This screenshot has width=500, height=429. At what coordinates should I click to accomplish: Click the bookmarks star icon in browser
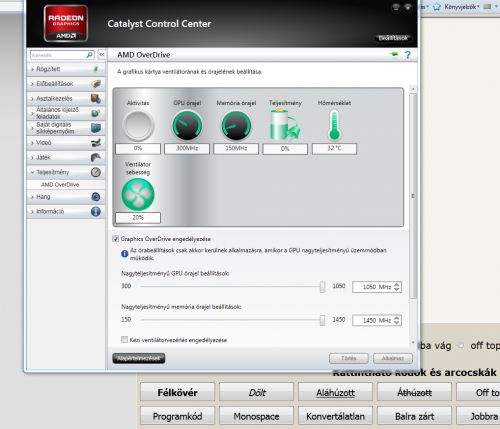pos(437,7)
